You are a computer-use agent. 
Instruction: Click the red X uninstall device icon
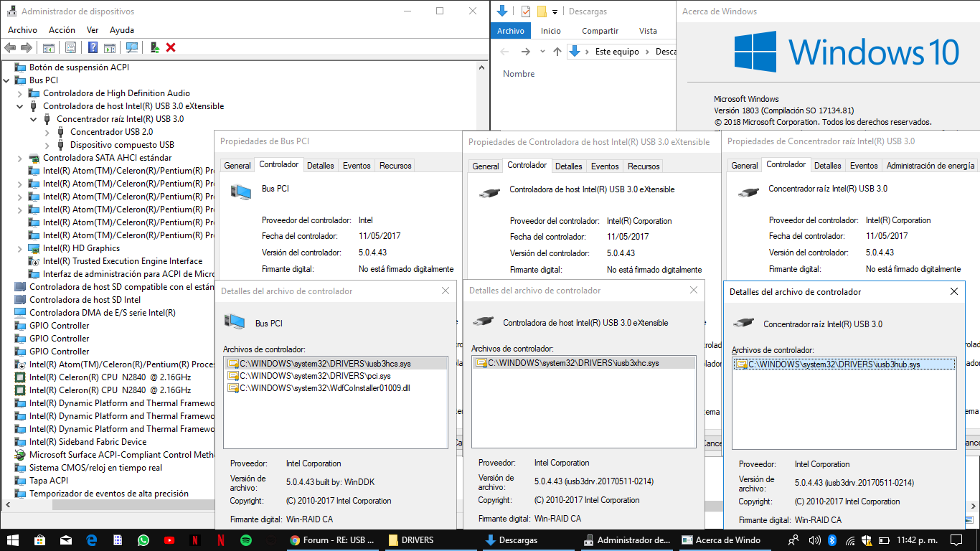click(x=171, y=47)
